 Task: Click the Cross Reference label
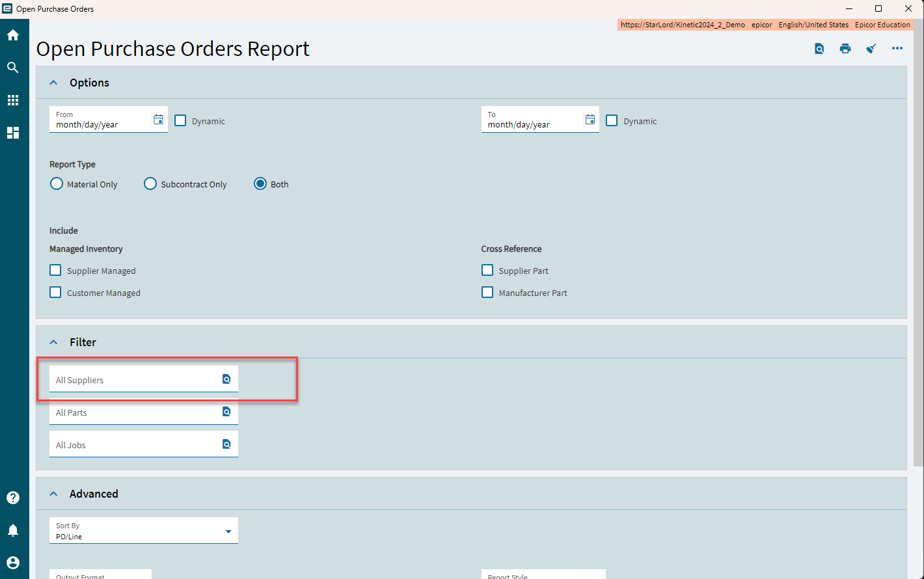[x=511, y=249]
